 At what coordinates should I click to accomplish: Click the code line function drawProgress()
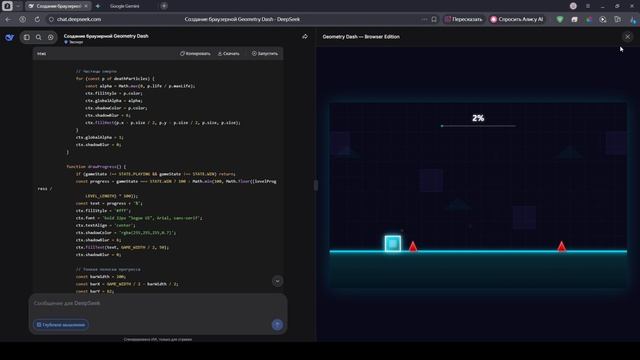[x=96, y=167]
